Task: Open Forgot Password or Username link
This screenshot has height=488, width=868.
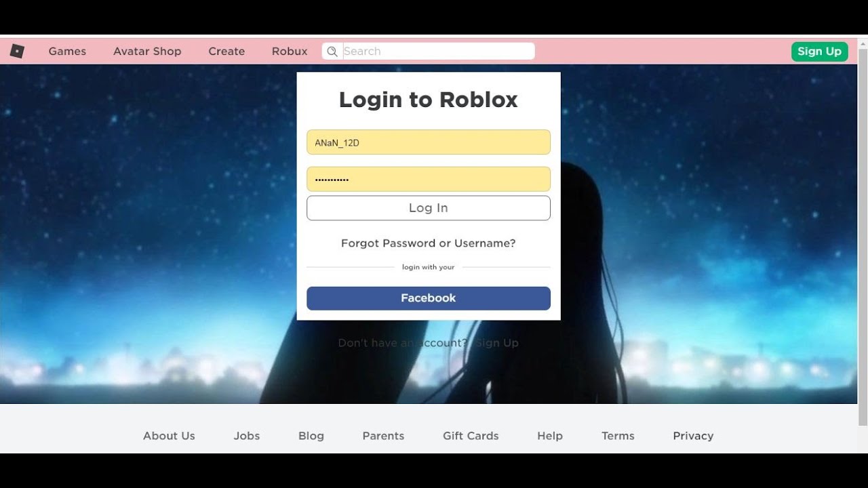Action: (x=429, y=243)
